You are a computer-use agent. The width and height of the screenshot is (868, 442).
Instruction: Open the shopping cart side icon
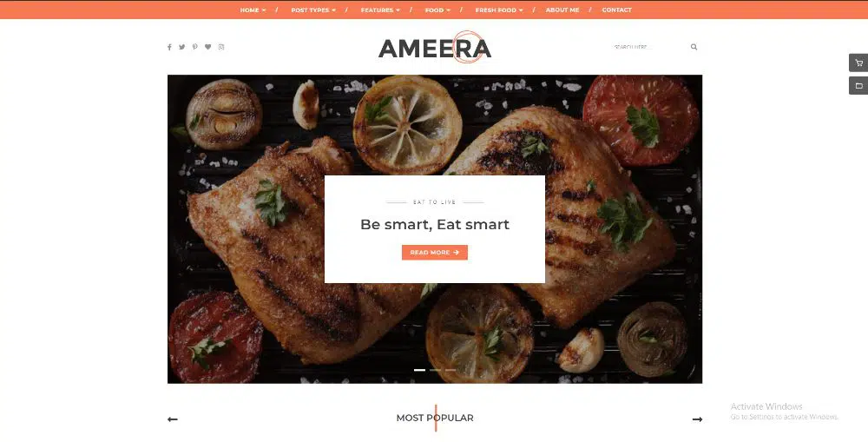tap(858, 63)
